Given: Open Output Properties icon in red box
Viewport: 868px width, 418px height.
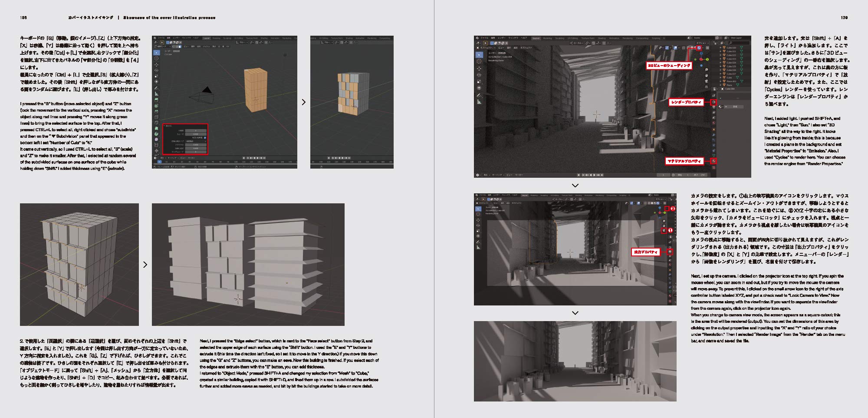Looking at the screenshot, I should (x=670, y=252).
